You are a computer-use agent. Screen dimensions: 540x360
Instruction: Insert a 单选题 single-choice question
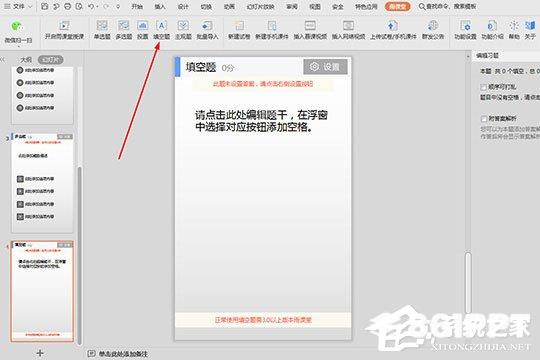[x=102, y=30]
